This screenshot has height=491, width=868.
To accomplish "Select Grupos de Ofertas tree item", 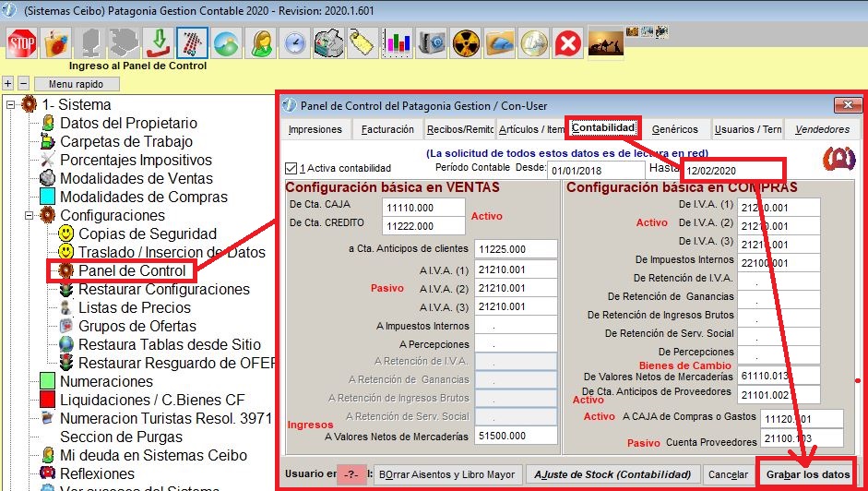I will pos(137,326).
